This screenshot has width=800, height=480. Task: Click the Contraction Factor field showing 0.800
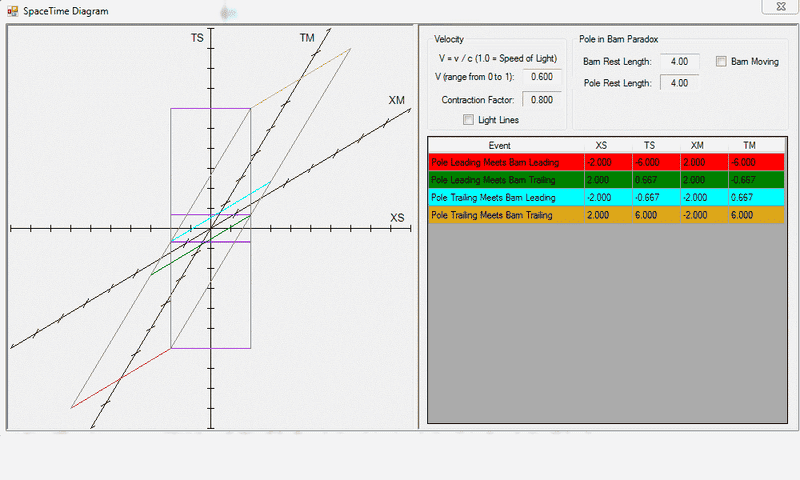541,99
